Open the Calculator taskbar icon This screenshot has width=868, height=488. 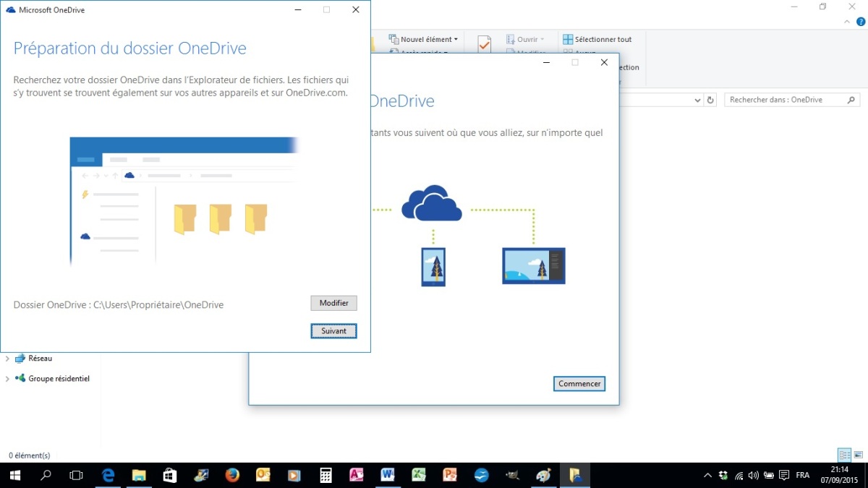pos(325,475)
